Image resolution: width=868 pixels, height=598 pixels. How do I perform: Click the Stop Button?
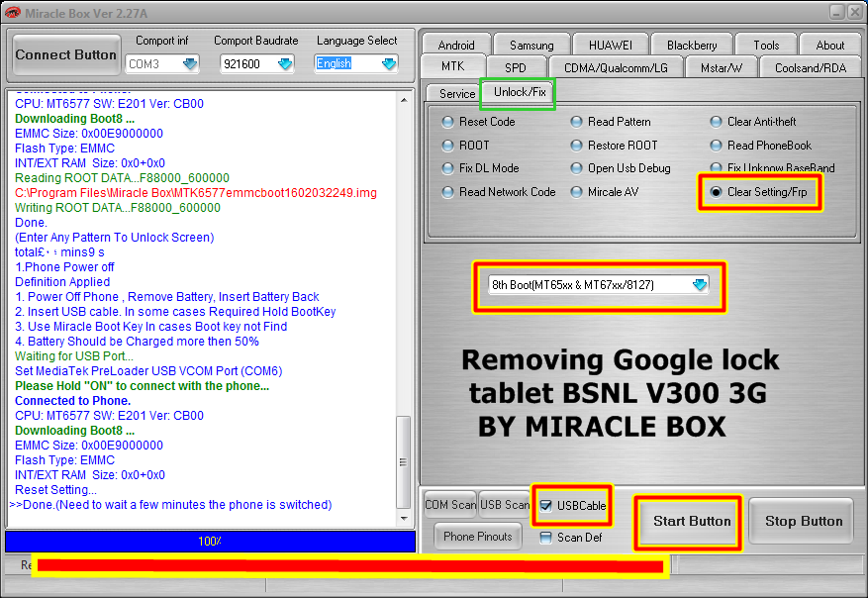click(x=804, y=521)
